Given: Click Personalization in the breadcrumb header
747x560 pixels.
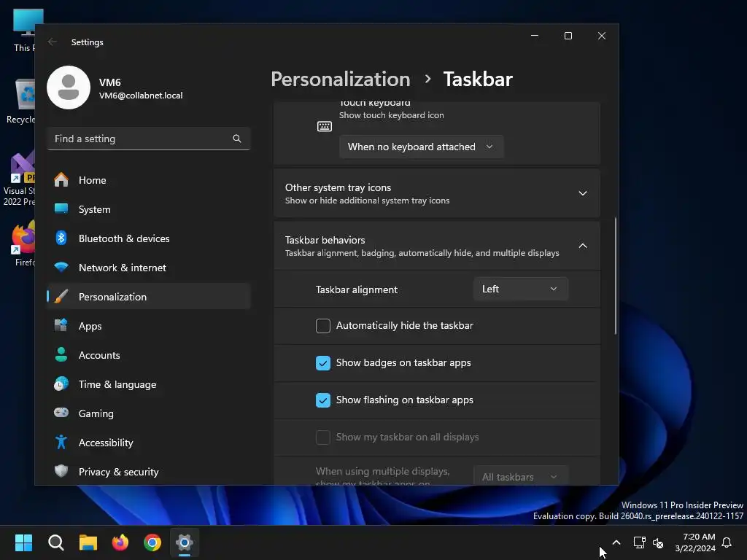Looking at the screenshot, I should point(340,79).
